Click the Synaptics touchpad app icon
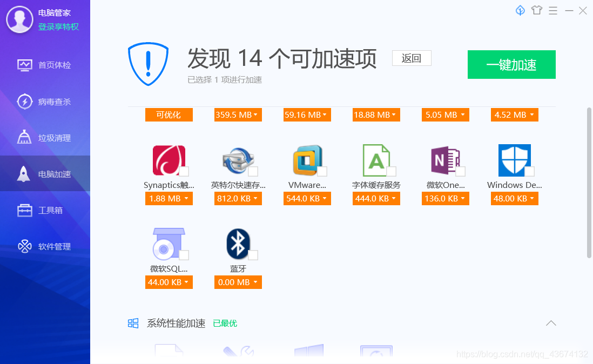This screenshot has width=593, height=364. coord(169,160)
